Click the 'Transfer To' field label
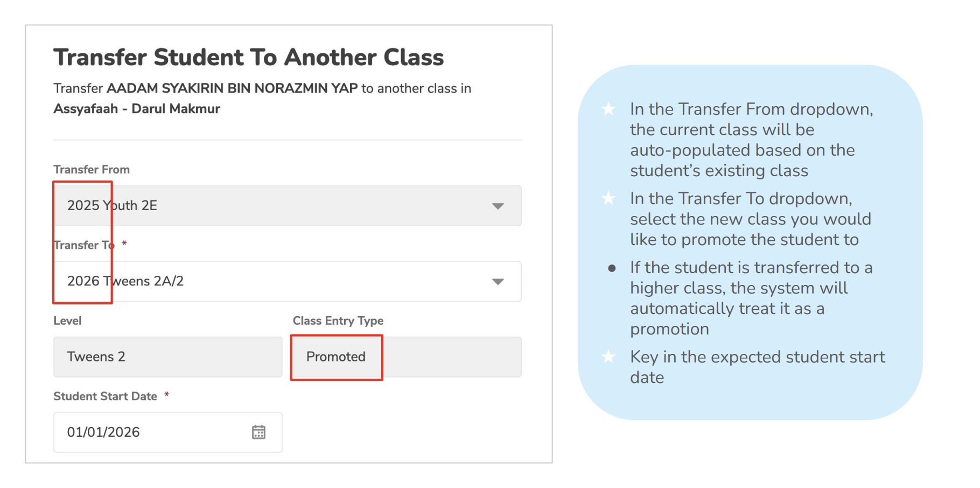980x488 pixels. pyautogui.click(x=84, y=245)
